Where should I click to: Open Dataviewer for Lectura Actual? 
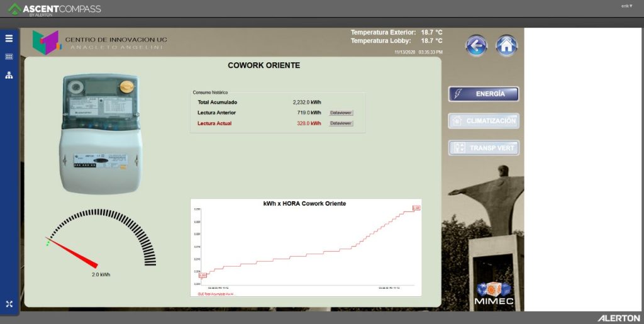tap(341, 123)
